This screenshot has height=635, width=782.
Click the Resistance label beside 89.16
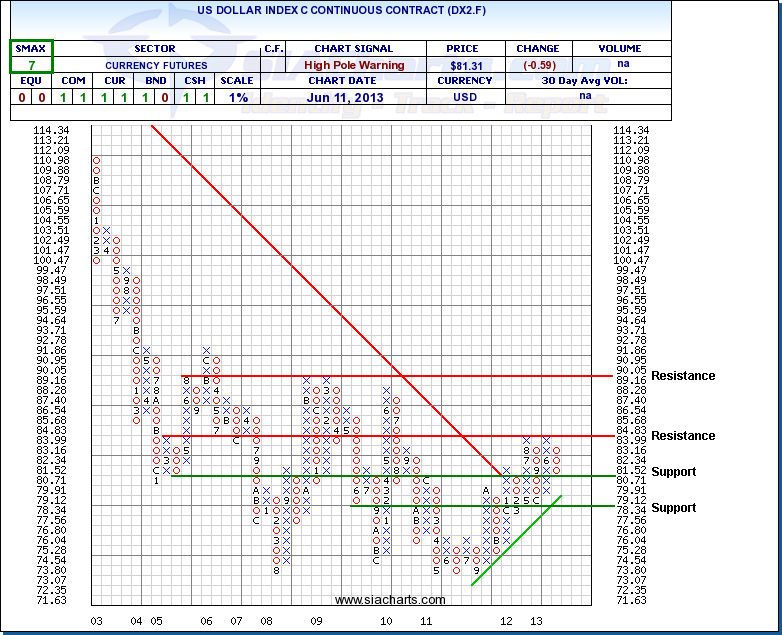[x=683, y=376]
